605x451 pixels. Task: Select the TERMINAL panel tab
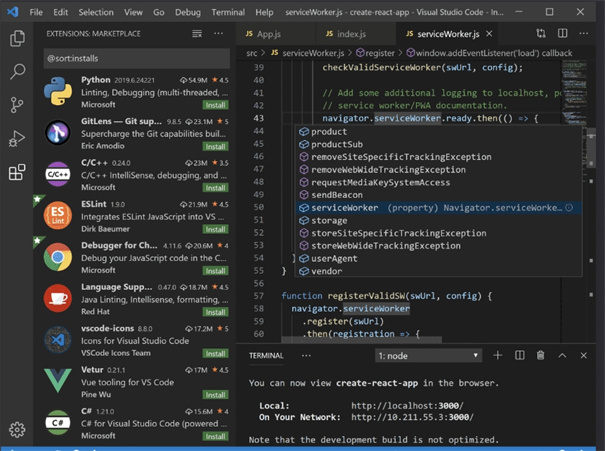coord(266,355)
